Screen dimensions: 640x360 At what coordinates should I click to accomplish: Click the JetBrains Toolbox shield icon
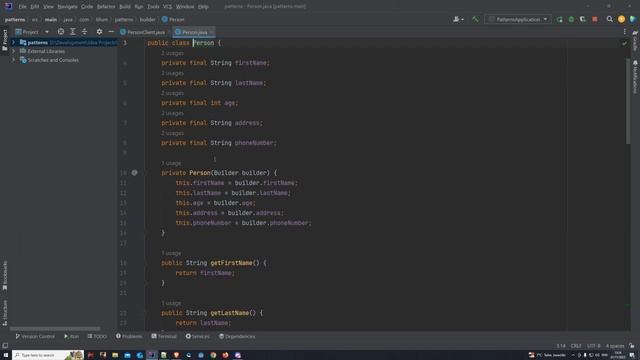[633, 19]
